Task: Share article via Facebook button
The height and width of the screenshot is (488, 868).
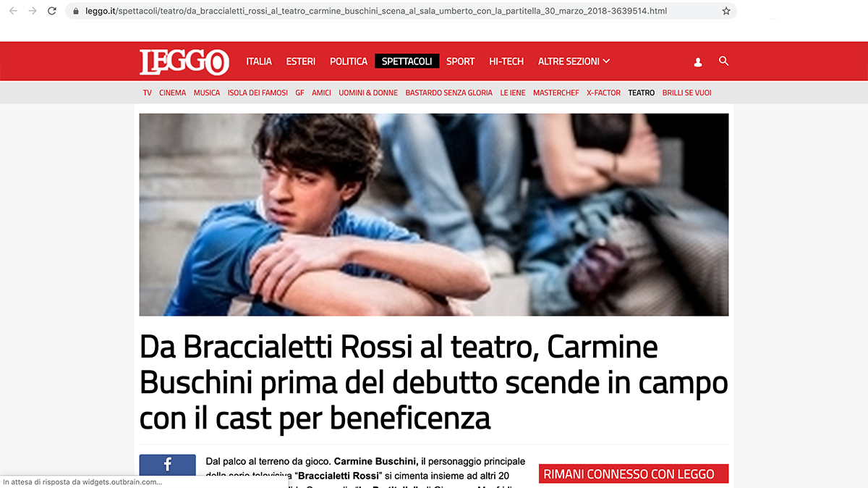Action: (167, 465)
